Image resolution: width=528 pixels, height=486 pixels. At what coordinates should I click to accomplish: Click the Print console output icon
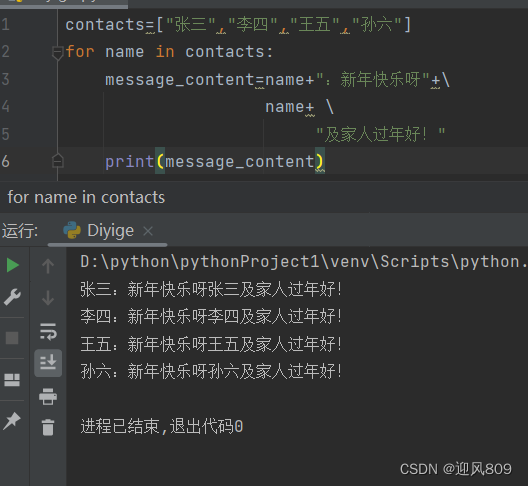click(x=48, y=396)
